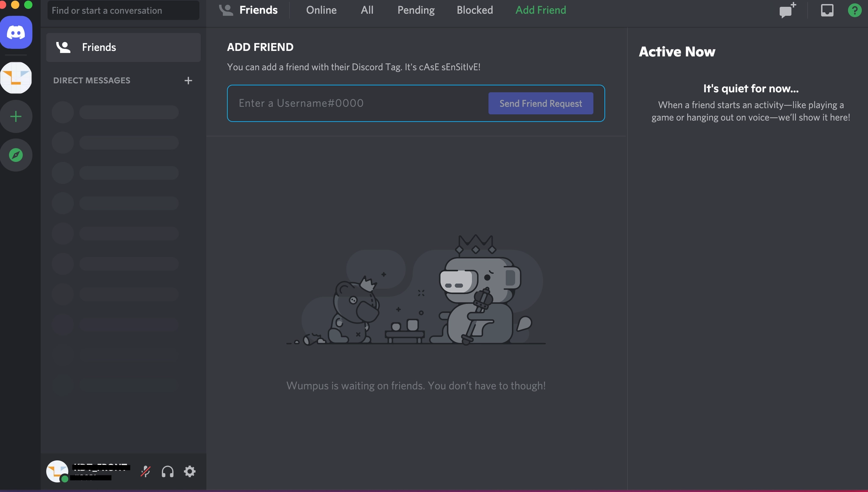
Task: Click the green Add Friend button
Action: [540, 10]
